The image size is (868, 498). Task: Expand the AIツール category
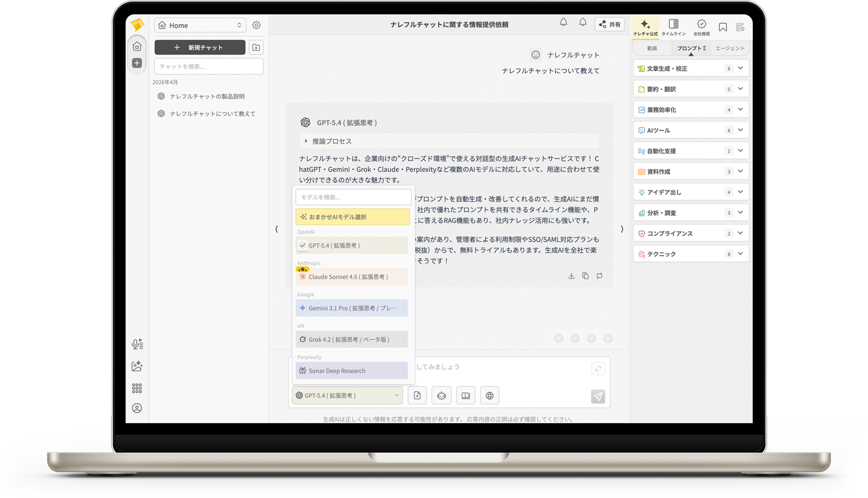691,130
